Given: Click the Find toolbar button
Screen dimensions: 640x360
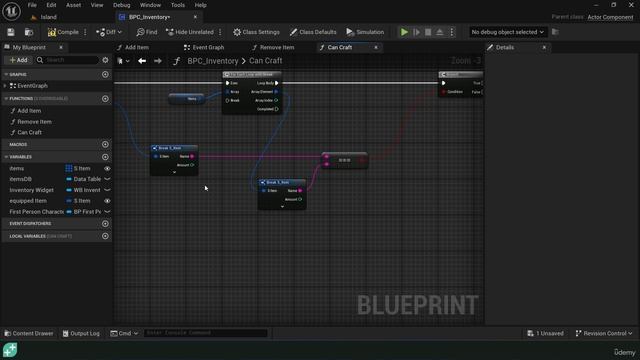Looking at the screenshot, I should tap(147, 32).
